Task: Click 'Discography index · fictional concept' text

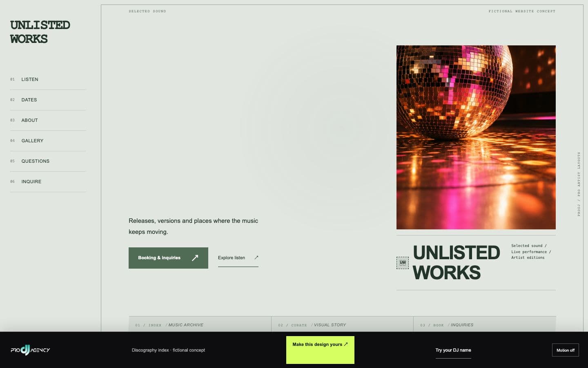Action: point(168,350)
